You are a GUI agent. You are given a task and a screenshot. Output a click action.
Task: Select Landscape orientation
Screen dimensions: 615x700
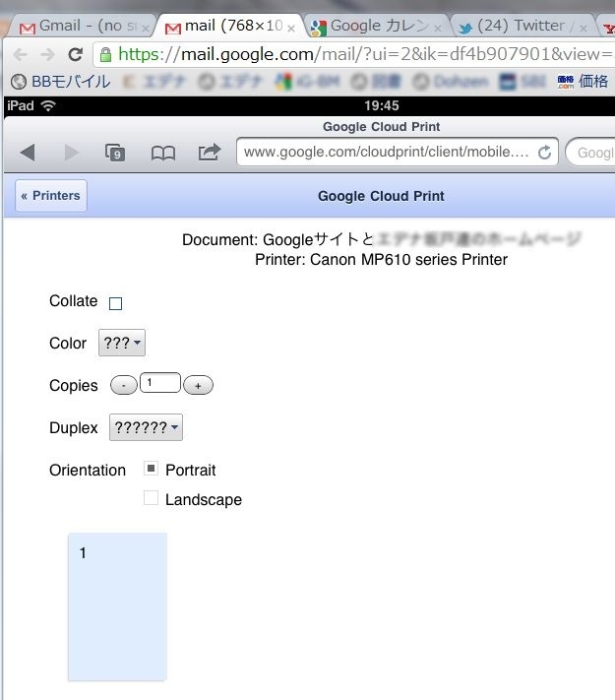click(x=151, y=498)
